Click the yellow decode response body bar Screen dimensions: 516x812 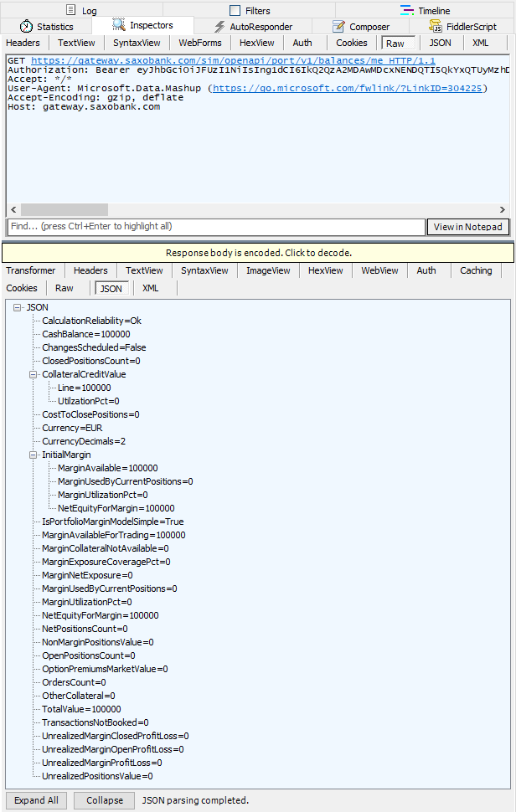pyautogui.click(x=258, y=253)
